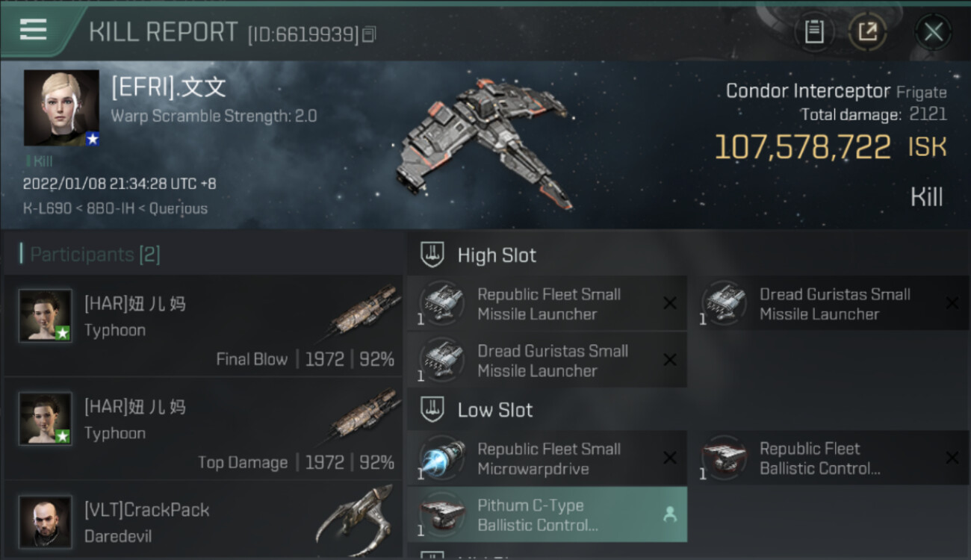Image resolution: width=971 pixels, height=560 pixels.
Task: Click the K-L690 system location link
Action: pos(43,208)
